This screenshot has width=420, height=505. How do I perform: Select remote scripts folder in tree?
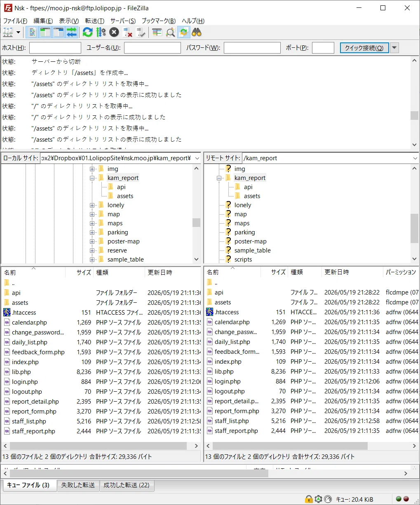pyautogui.click(x=243, y=260)
